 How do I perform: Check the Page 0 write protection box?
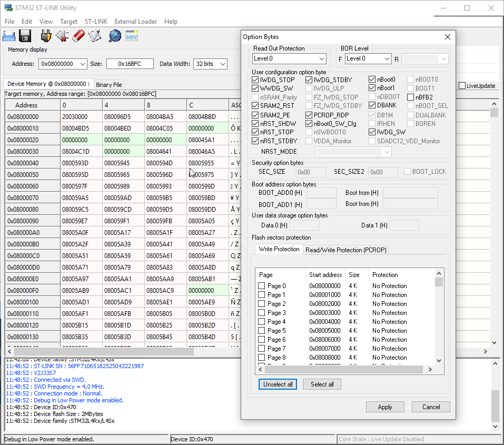coord(262,286)
